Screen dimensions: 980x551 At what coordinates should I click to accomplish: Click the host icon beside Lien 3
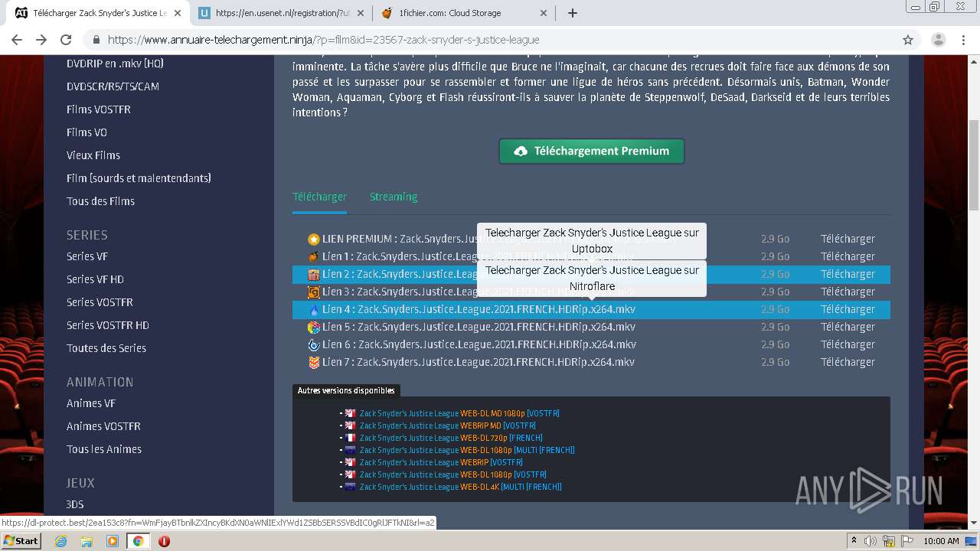pos(313,292)
